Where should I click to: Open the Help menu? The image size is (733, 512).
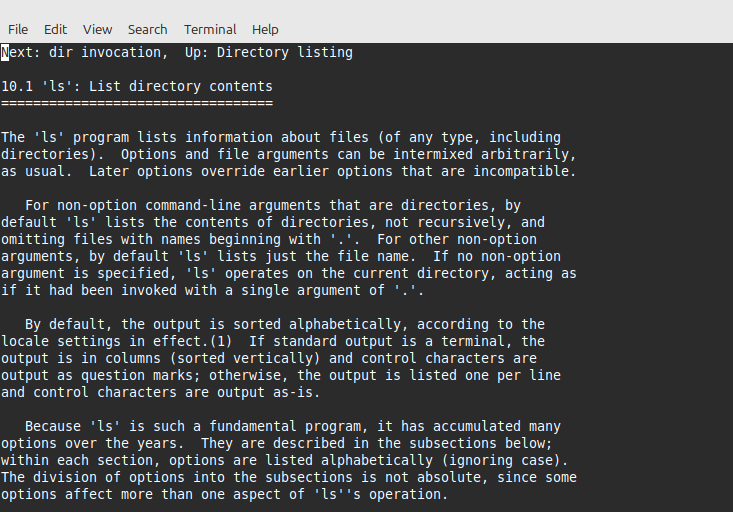[x=265, y=29]
